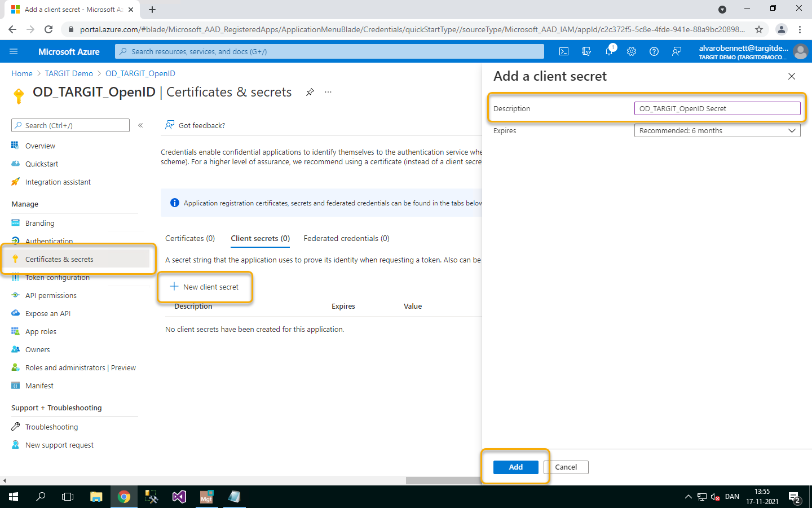The width and height of the screenshot is (812, 508).
Task: Reload the page
Action: click(48, 29)
